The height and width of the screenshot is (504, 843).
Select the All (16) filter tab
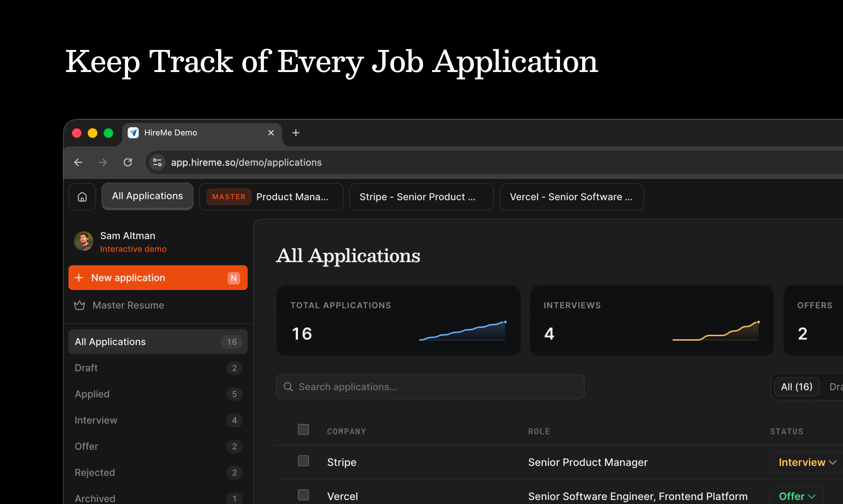797,387
